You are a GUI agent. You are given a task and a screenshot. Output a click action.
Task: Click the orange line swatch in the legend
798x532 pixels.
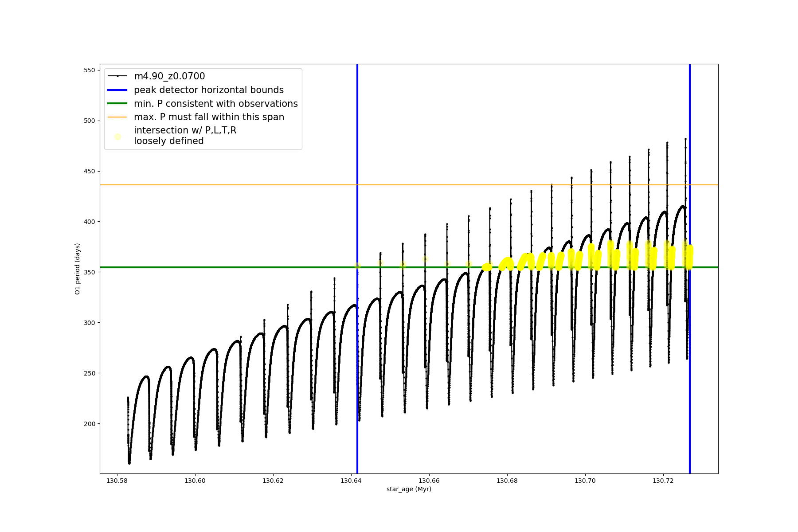[117, 117]
